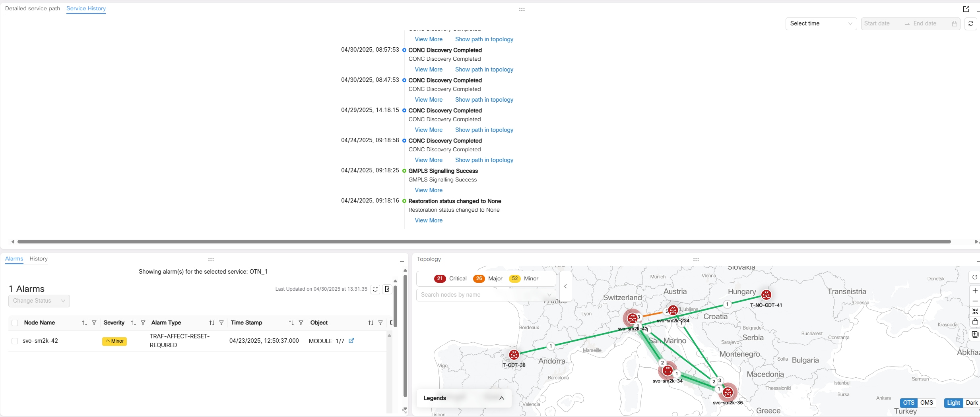Switch to Detailed service path tab
This screenshot has width=980, height=417.
pyautogui.click(x=33, y=8)
